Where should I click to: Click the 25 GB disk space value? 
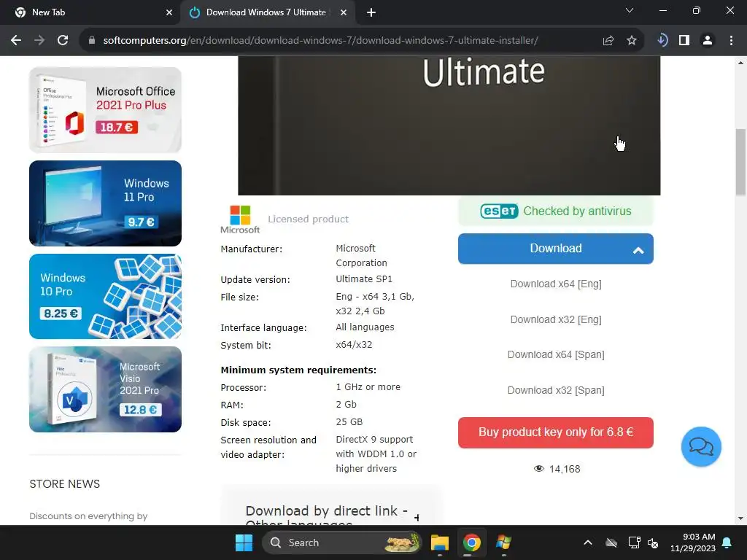point(349,422)
